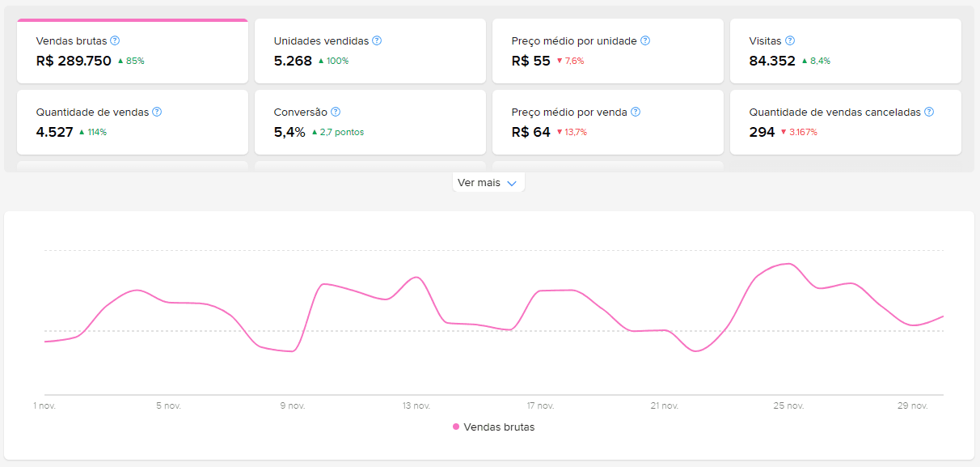Click help icon for Preço médio por venda
980x467 pixels.
636,112
